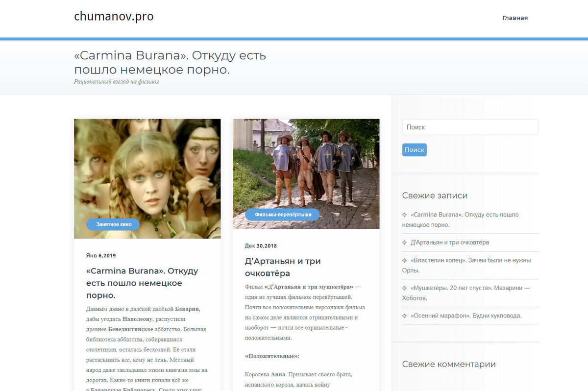This screenshot has height=391, width=588.
Task: Open sidebar link «Властелин колец». Зачем были не нужны Орлы
Action: tap(466, 265)
